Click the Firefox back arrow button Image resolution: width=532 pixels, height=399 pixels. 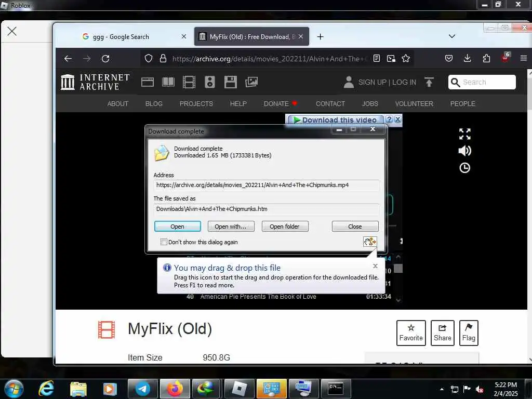click(68, 59)
